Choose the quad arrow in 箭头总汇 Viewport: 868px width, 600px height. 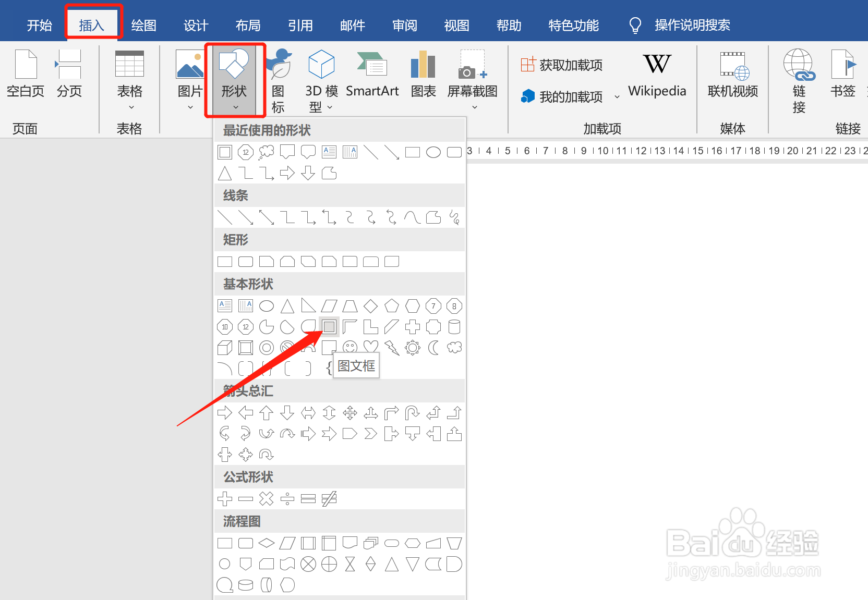coord(350,413)
